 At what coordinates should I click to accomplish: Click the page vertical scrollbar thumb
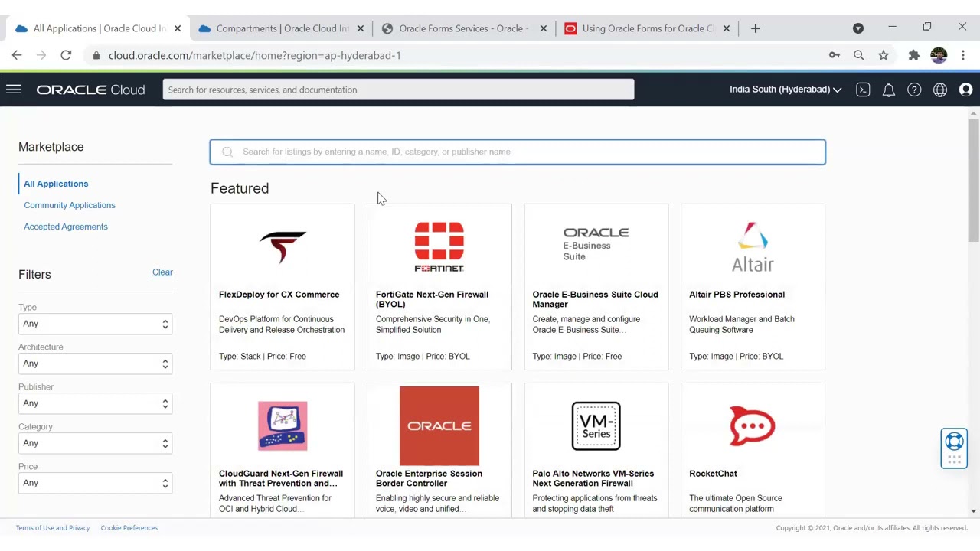973,181
